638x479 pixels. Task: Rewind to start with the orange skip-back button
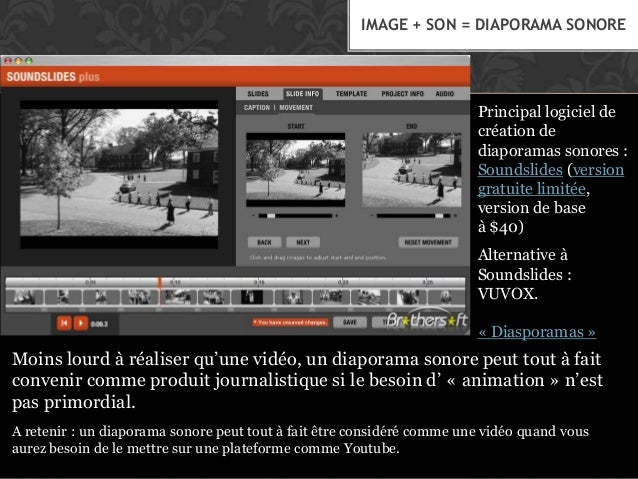pyautogui.click(x=64, y=323)
